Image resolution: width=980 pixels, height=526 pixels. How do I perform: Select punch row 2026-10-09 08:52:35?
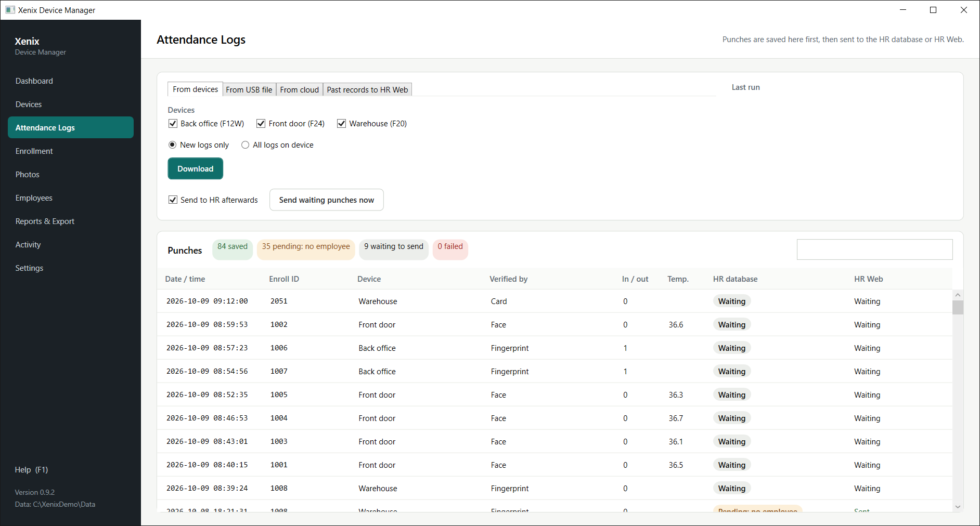pyautogui.click(x=555, y=394)
